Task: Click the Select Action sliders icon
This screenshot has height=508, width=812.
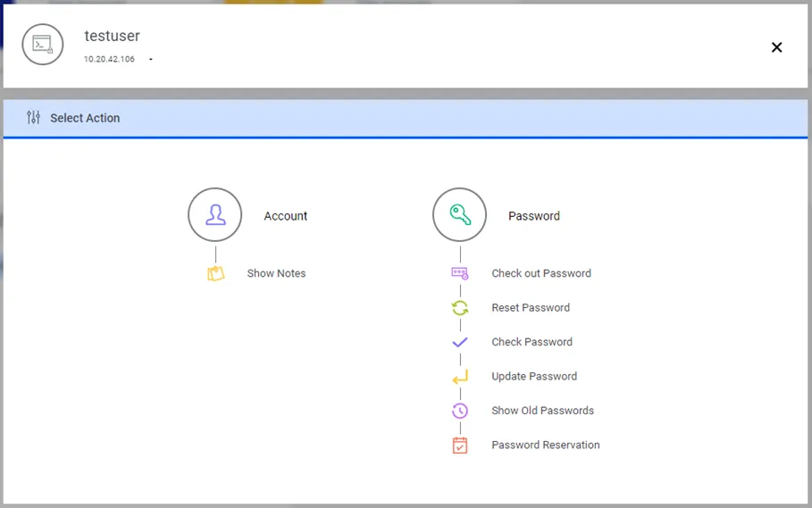Action: click(33, 118)
